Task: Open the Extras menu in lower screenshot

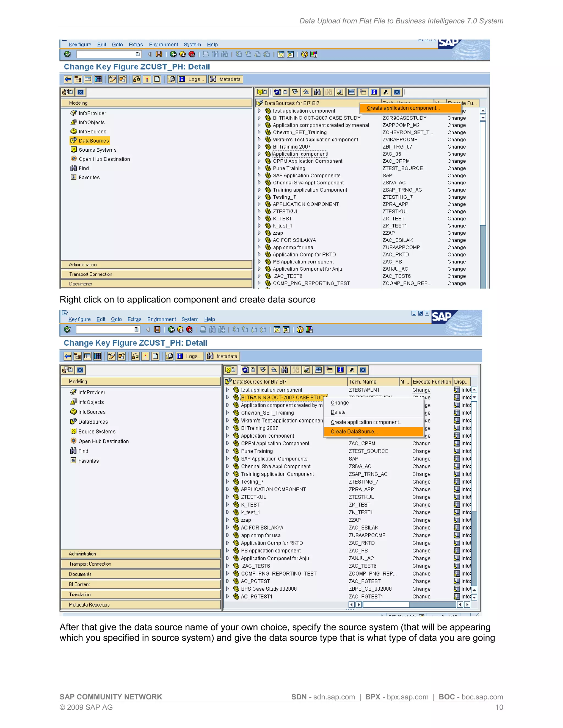Action: pos(134,319)
